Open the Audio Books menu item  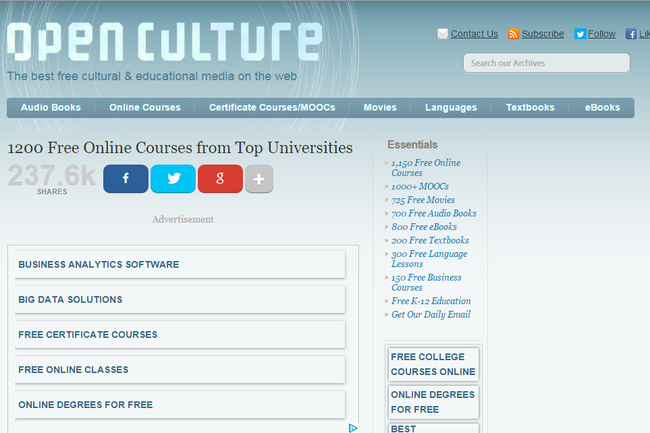51,108
